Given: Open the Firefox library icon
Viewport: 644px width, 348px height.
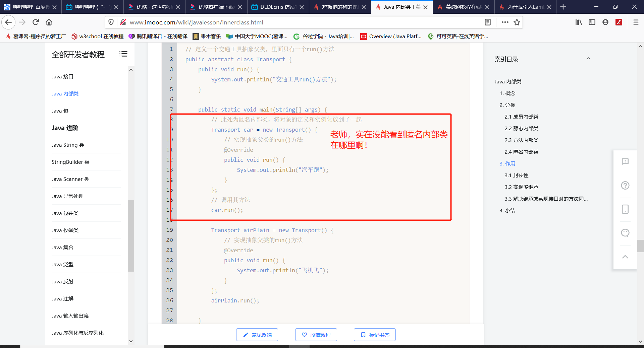Looking at the screenshot, I should 579,22.
